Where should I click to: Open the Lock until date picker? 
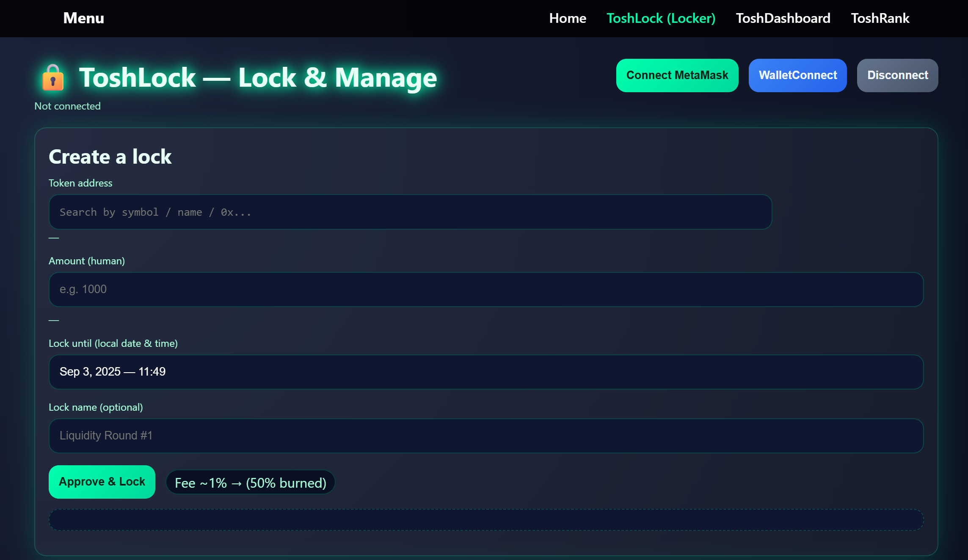point(485,372)
